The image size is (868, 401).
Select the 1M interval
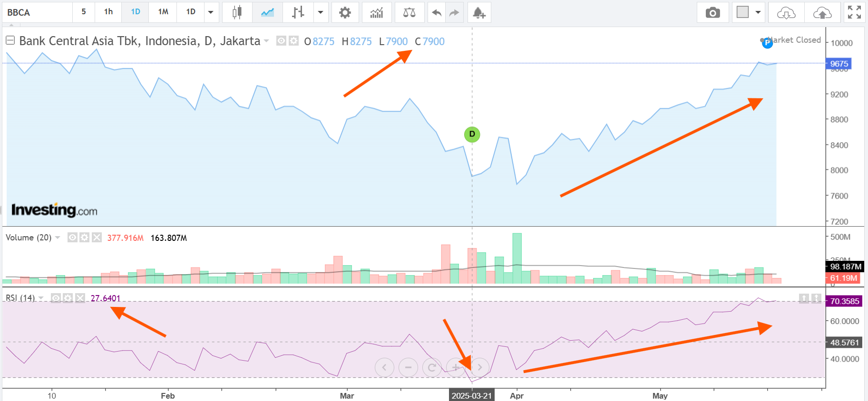coord(163,12)
